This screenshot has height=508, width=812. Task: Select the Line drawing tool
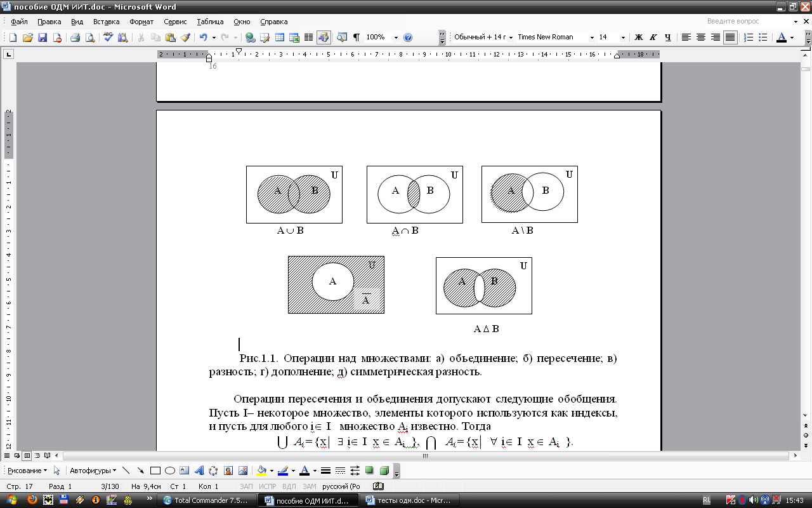tap(126, 471)
